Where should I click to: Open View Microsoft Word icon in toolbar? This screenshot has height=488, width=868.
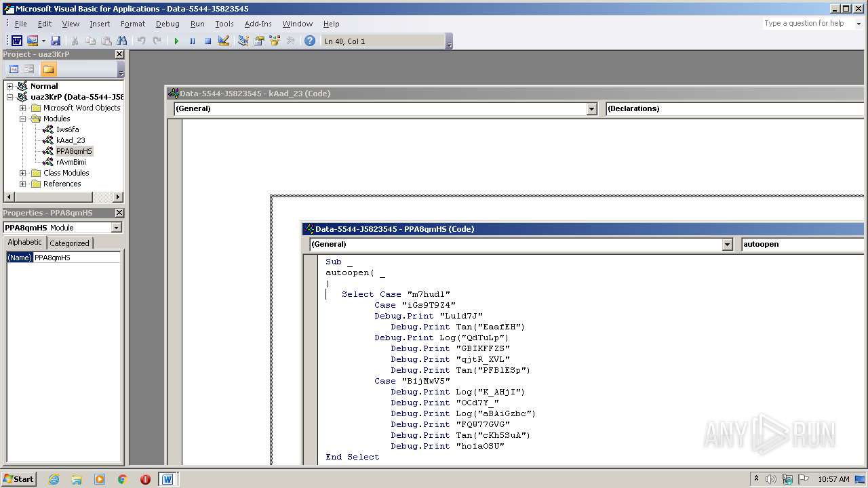(17, 41)
